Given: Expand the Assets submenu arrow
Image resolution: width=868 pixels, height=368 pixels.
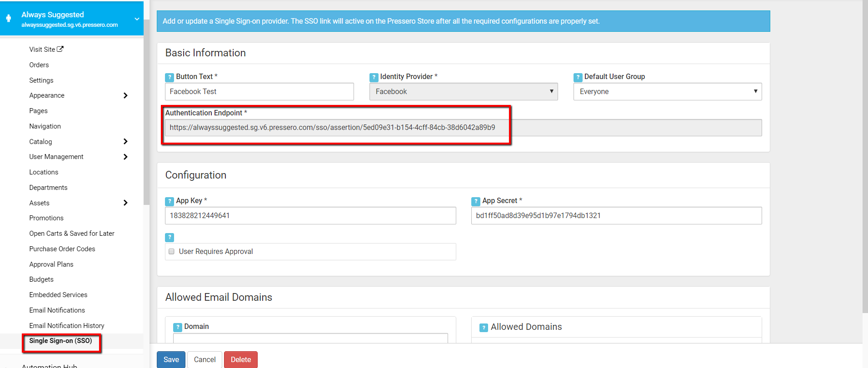Looking at the screenshot, I should pyautogui.click(x=125, y=203).
